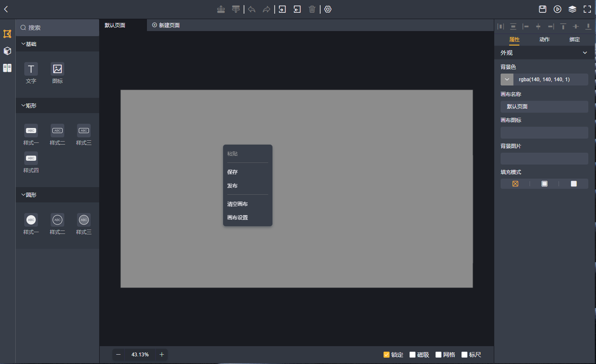This screenshot has width=596, height=364.
Task: Open settings via the gear icon
Action: [x=328, y=9]
